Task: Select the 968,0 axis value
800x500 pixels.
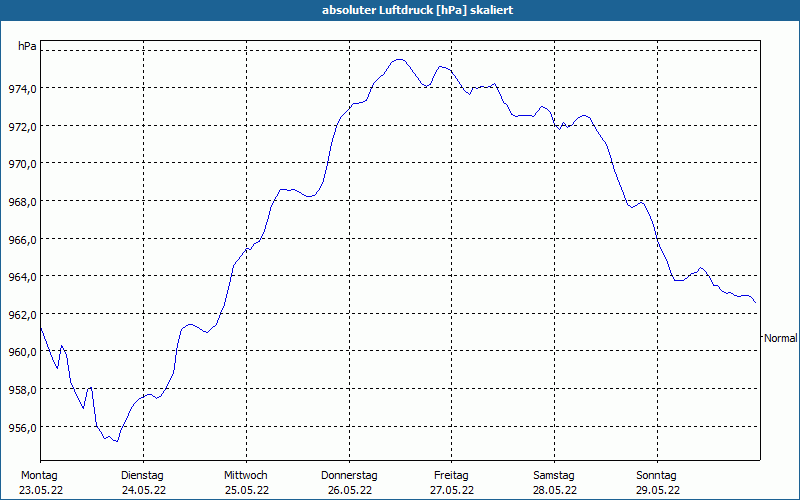Action: pos(22,202)
